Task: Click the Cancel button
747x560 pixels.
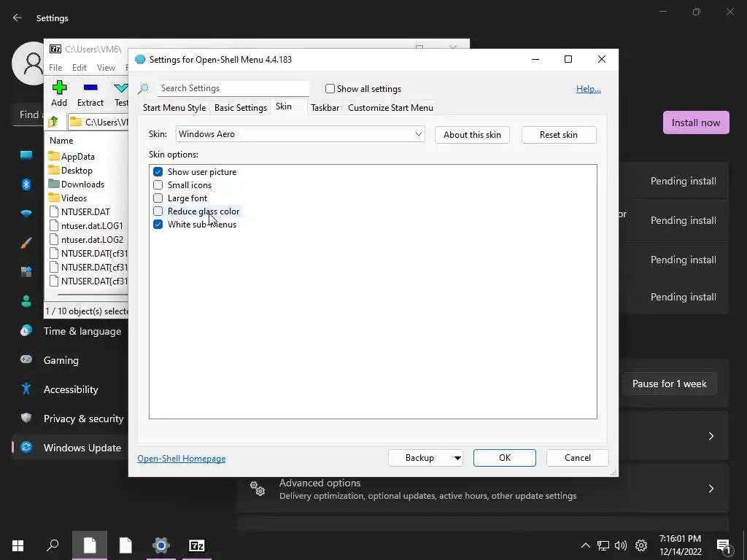Action: 578,458
